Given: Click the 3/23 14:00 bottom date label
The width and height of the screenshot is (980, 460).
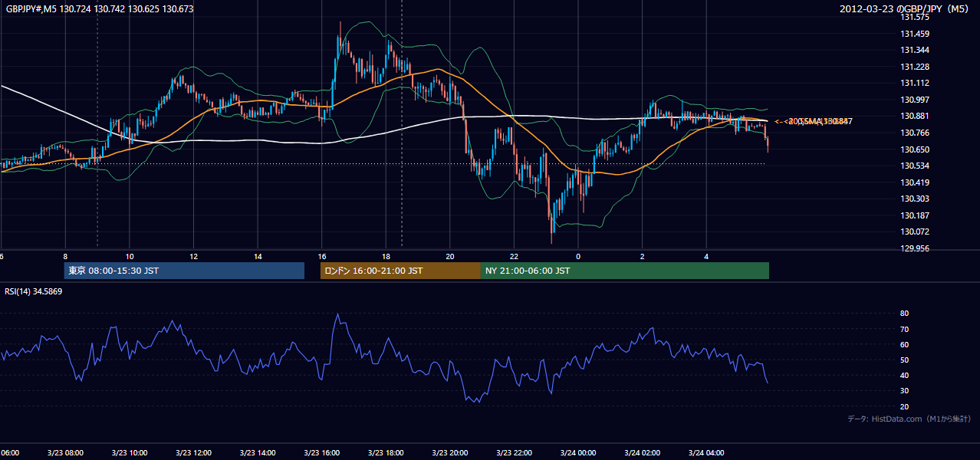Looking at the screenshot, I should click(257, 452).
